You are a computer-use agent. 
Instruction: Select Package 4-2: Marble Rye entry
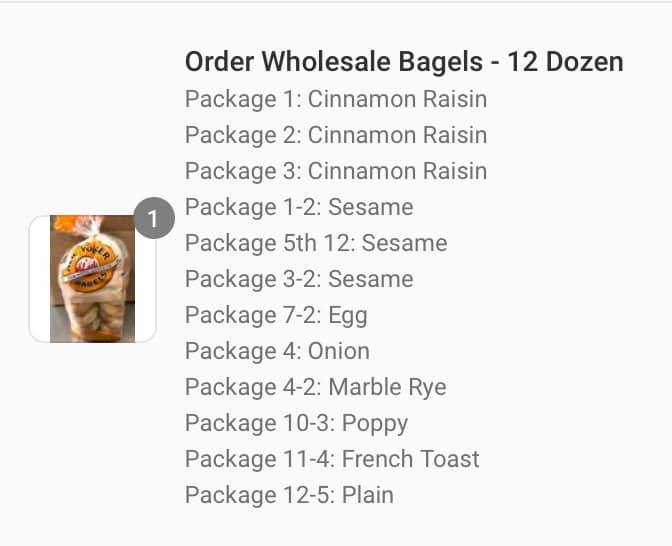click(316, 387)
